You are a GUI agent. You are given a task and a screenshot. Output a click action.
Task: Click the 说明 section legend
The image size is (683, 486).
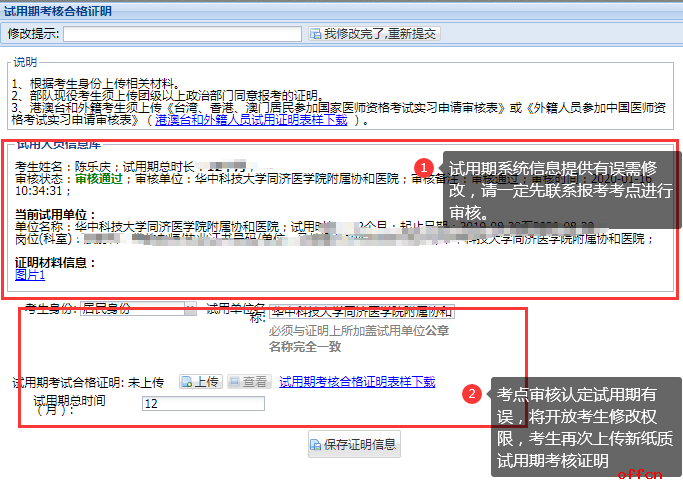pyautogui.click(x=25, y=62)
